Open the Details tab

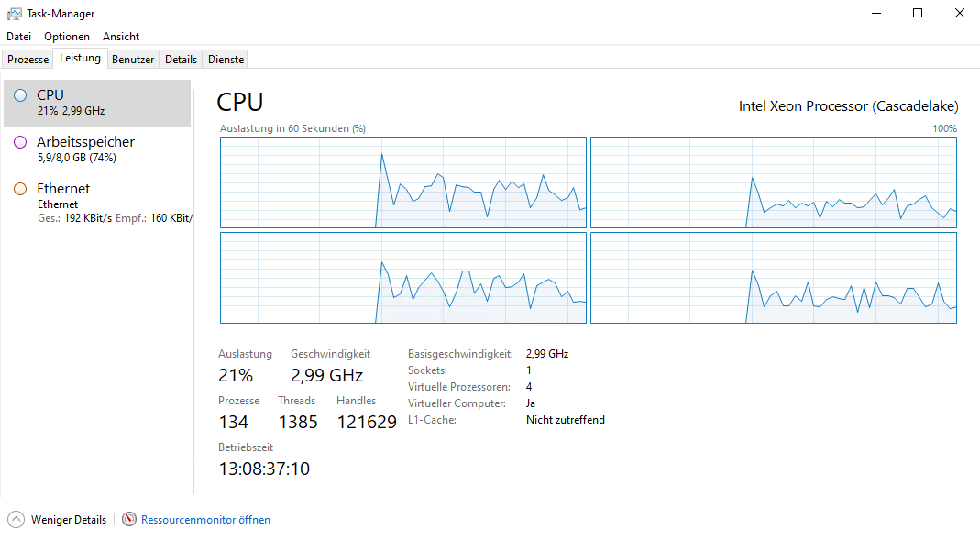point(181,60)
